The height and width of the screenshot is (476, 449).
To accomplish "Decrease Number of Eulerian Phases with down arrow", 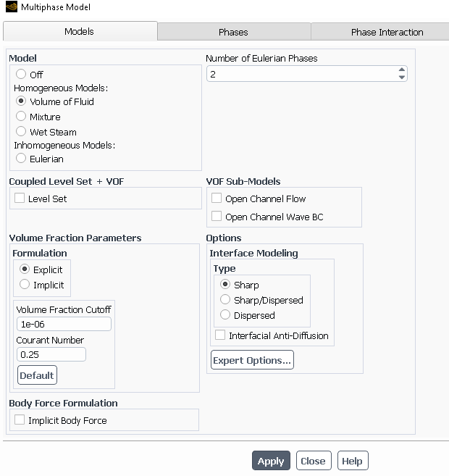I will point(402,78).
